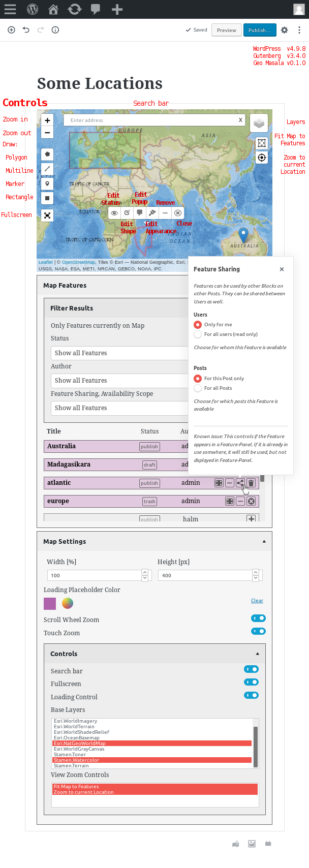Screen dimensions: 309x868
Task: Select Esri.WorldImagery base layer
Action: [76, 721]
